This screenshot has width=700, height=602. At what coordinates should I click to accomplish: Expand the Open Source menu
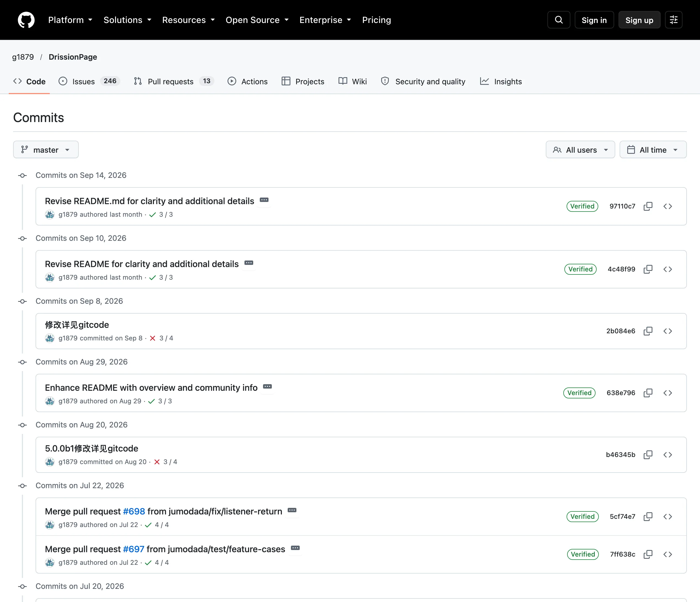(257, 20)
